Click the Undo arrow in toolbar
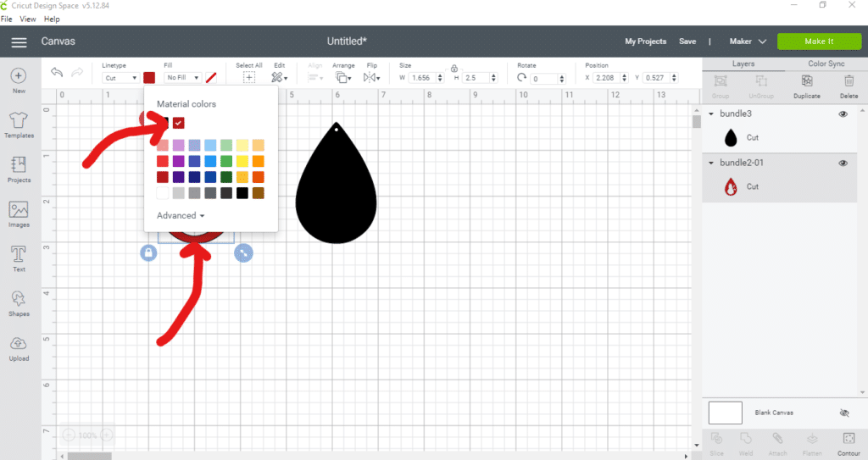The height and width of the screenshot is (460, 868). point(57,73)
